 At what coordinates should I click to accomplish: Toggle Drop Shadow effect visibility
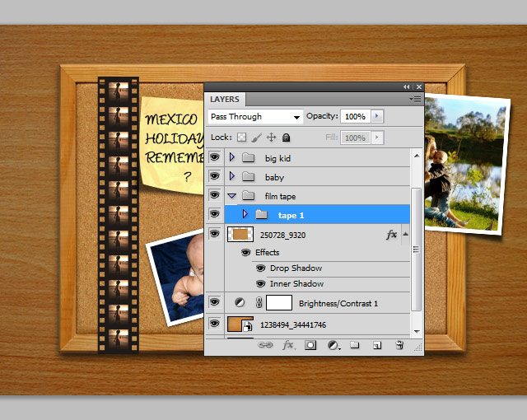coord(260,268)
